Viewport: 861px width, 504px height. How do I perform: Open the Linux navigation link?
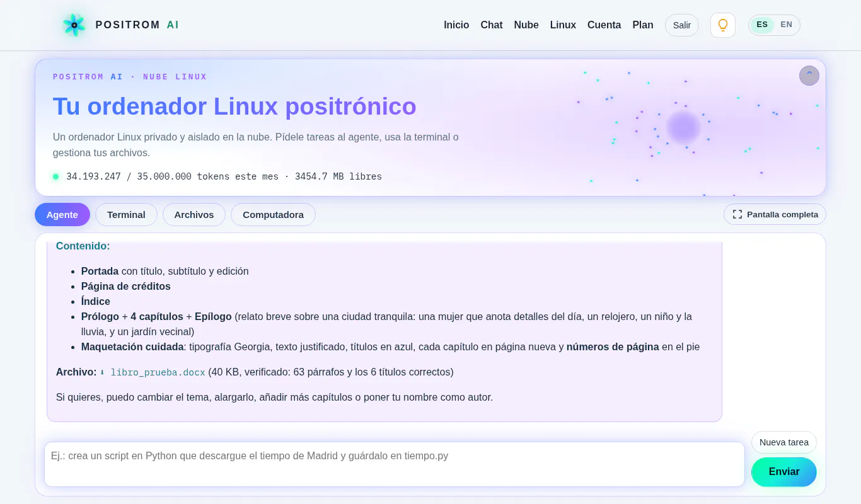[x=563, y=25]
